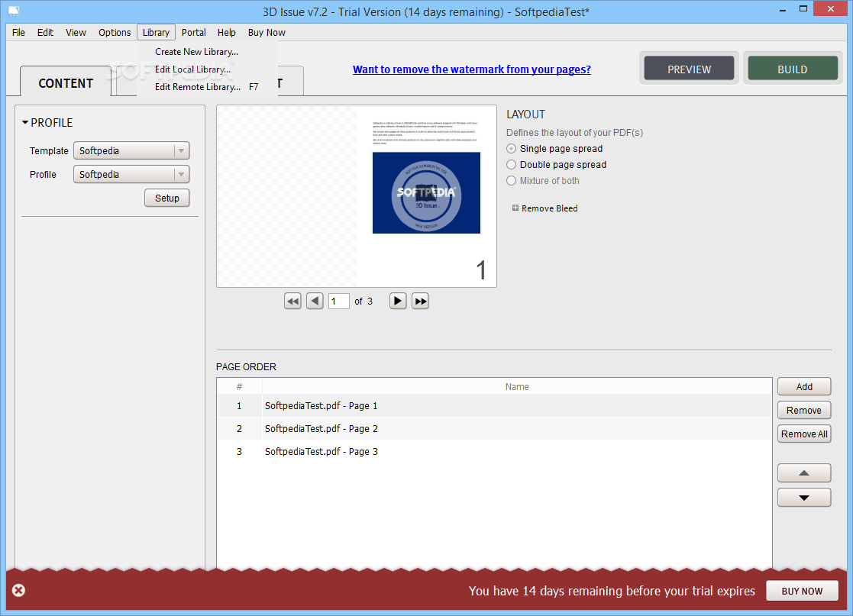Click the Remove button
This screenshot has width=853, height=616.
[x=804, y=410]
